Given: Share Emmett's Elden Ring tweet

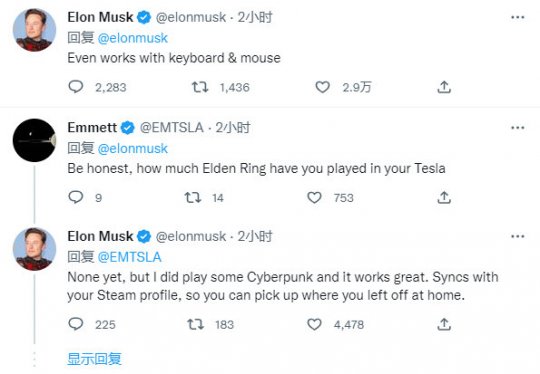Looking at the screenshot, I should click(x=444, y=197).
